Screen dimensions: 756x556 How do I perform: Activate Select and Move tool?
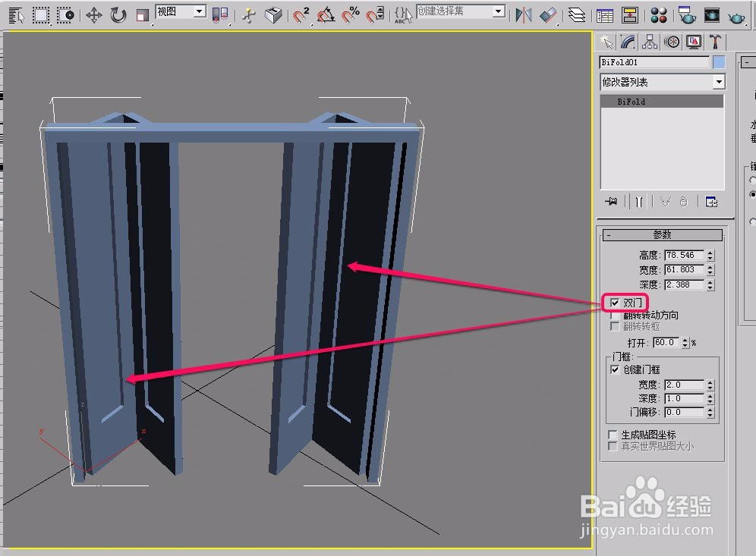click(93, 15)
